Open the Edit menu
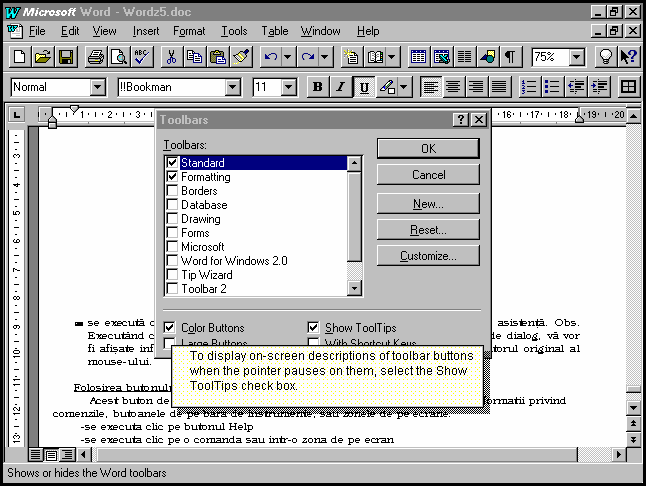The width and height of the screenshot is (646, 486). point(70,31)
